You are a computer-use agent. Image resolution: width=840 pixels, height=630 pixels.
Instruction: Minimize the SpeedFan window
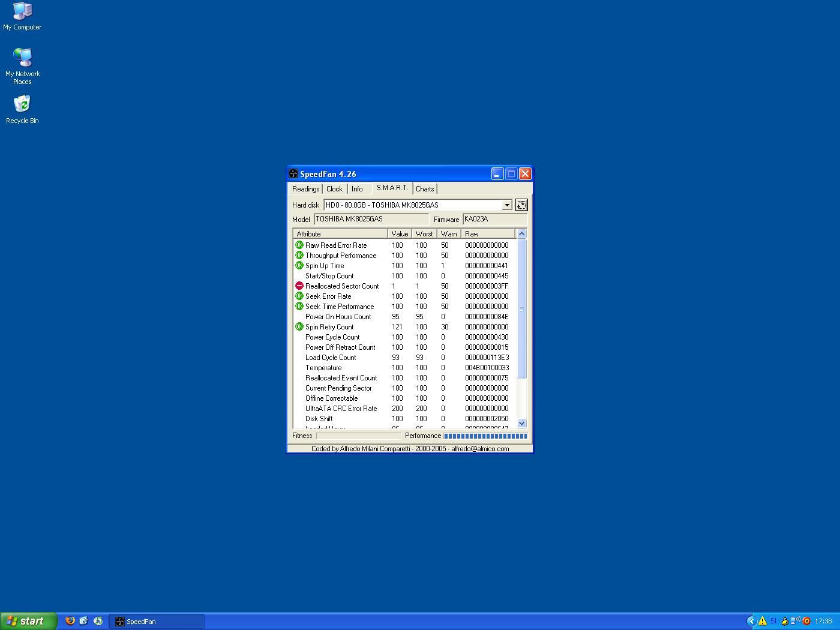tap(497, 174)
